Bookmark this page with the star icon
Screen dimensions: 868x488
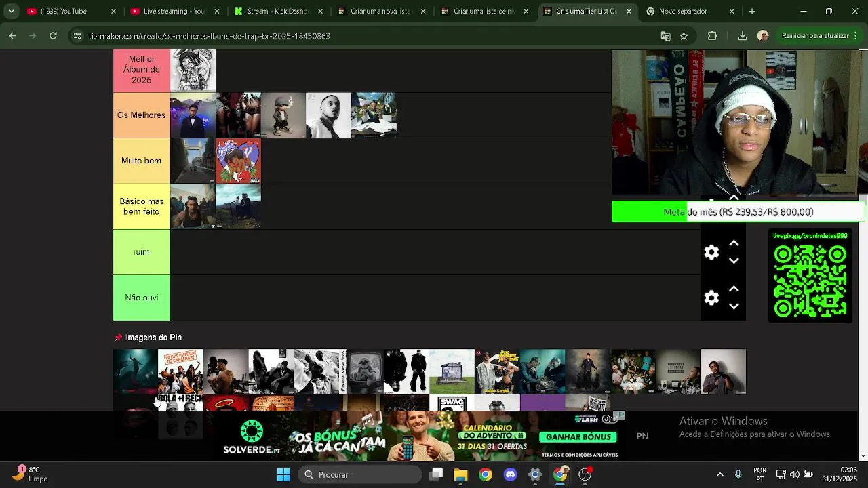[x=684, y=36]
